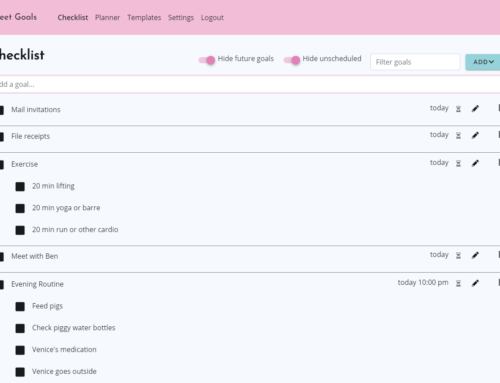The width and height of the screenshot is (500, 383).
Task: Click the Hide future goals label
Action: tap(246, 59)
